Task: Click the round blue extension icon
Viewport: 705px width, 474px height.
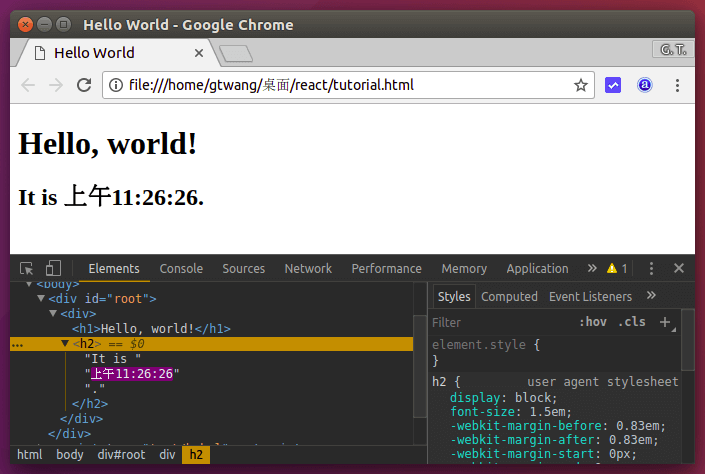Action: pos(645,85)
